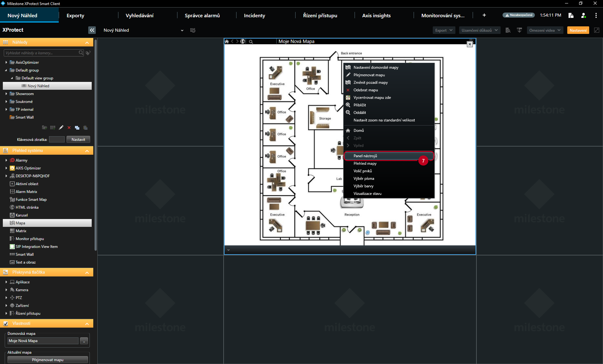
Task: Open the evidence lock list icon
Action: coord(571,15)
